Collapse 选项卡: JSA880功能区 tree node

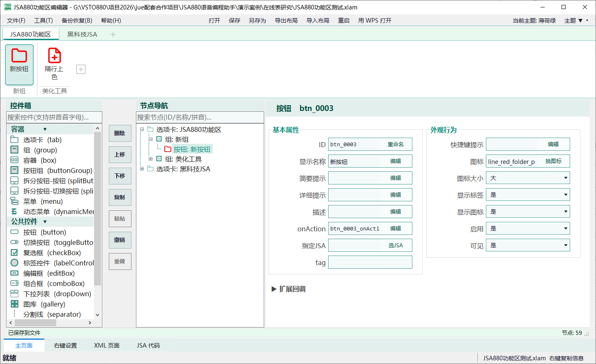click(142, 129)
